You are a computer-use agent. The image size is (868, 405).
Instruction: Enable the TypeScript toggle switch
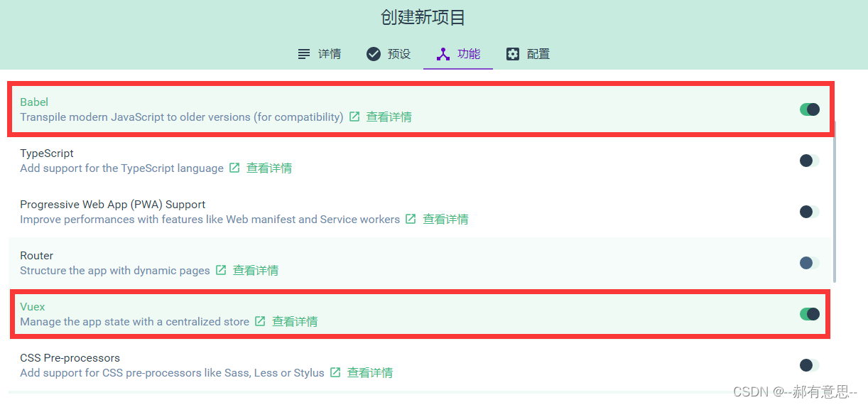pyautogui.click(x=810, y=161)
